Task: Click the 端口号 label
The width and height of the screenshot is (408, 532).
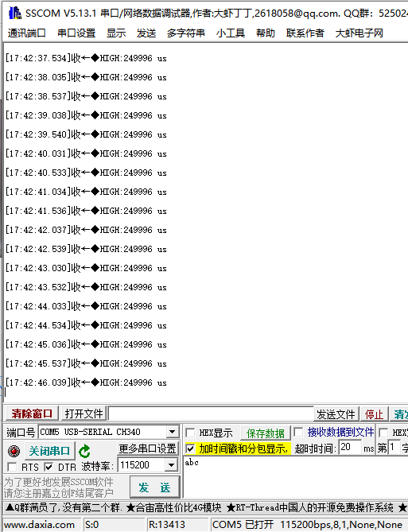Action: point(21,433)
